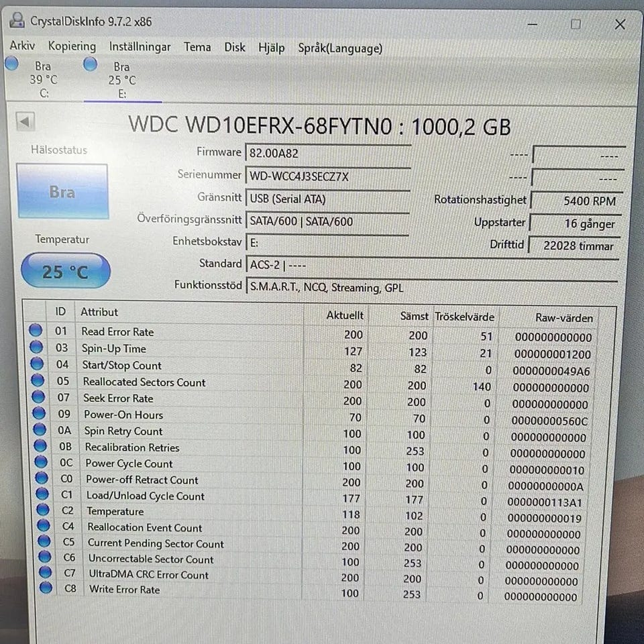Image resolution: width=644 pixels, height=644 pixels.
Task: Close the CrystalDiskInfo window
Action: 620,25
